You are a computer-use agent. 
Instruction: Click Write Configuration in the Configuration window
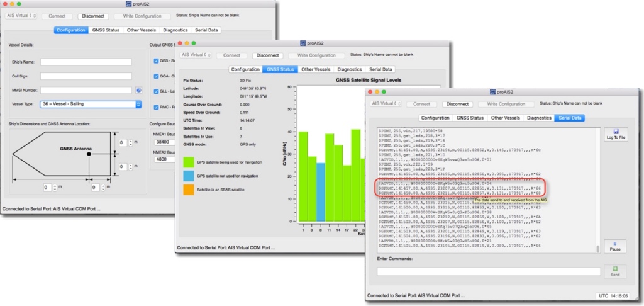[143, 16]
